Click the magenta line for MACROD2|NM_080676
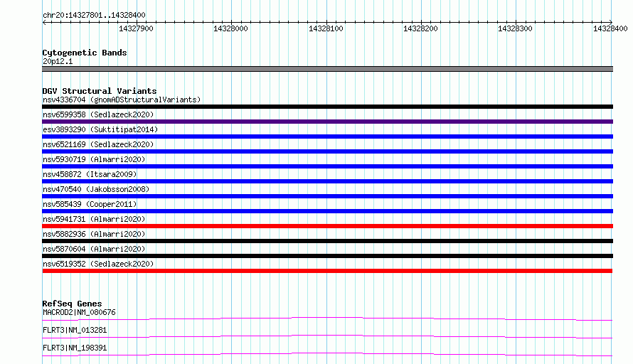 tap(327, 318)
